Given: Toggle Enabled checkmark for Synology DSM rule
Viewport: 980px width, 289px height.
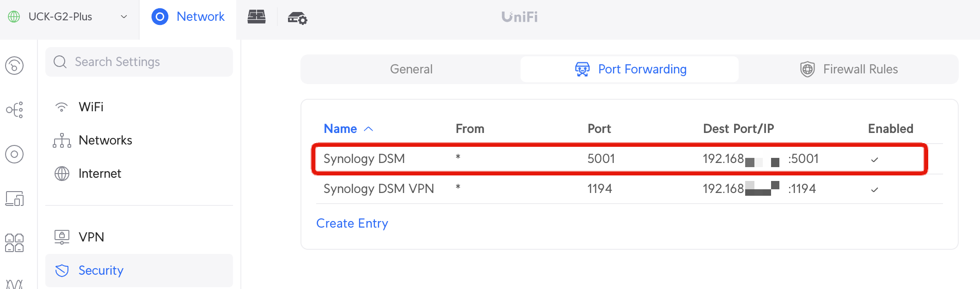Looking at the screenshot, I should tap(874, 160).
